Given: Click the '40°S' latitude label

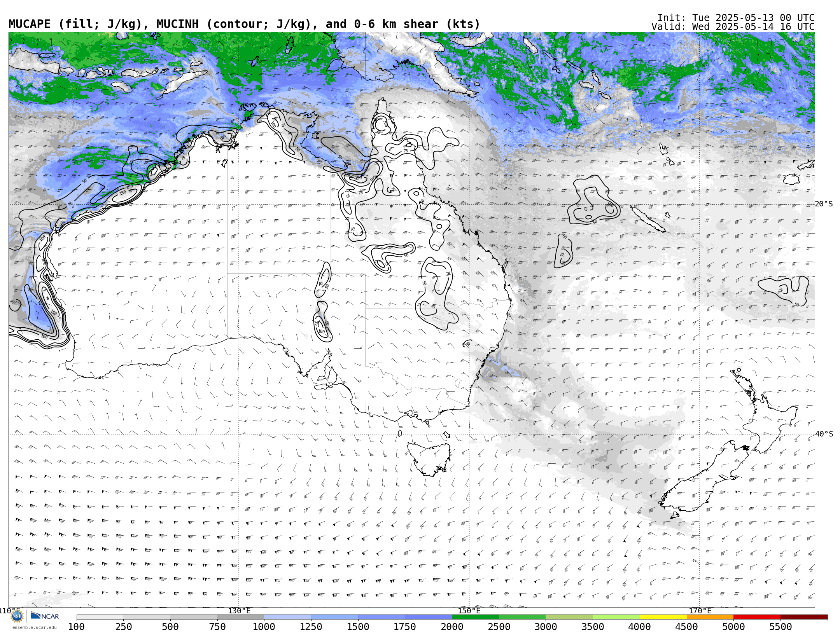Looking at the screenshot, I should pos(824,434).
